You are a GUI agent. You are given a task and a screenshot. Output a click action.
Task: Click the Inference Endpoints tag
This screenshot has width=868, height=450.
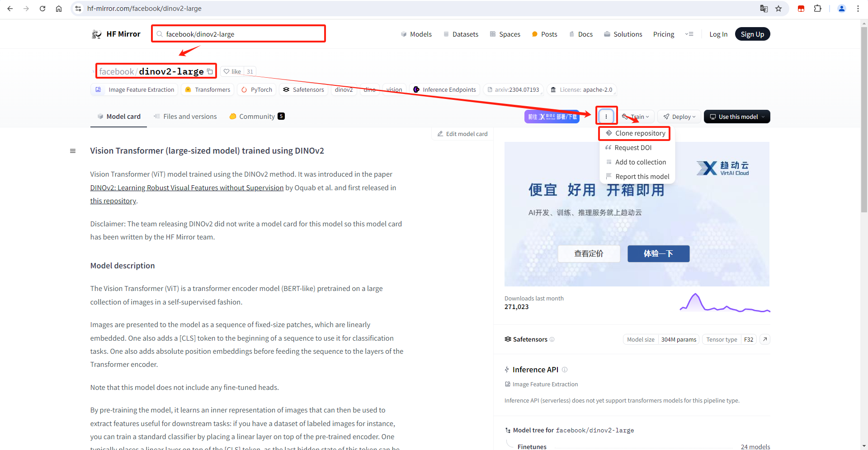[444, 90]
